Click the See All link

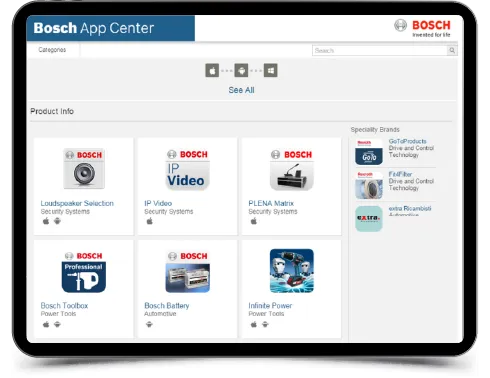point(241,90)
